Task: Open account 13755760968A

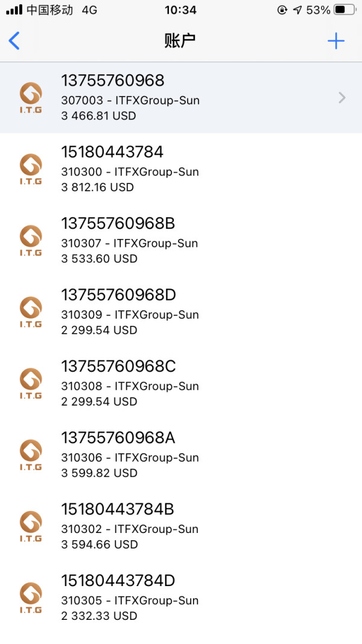Action: (x=118, y=438)
